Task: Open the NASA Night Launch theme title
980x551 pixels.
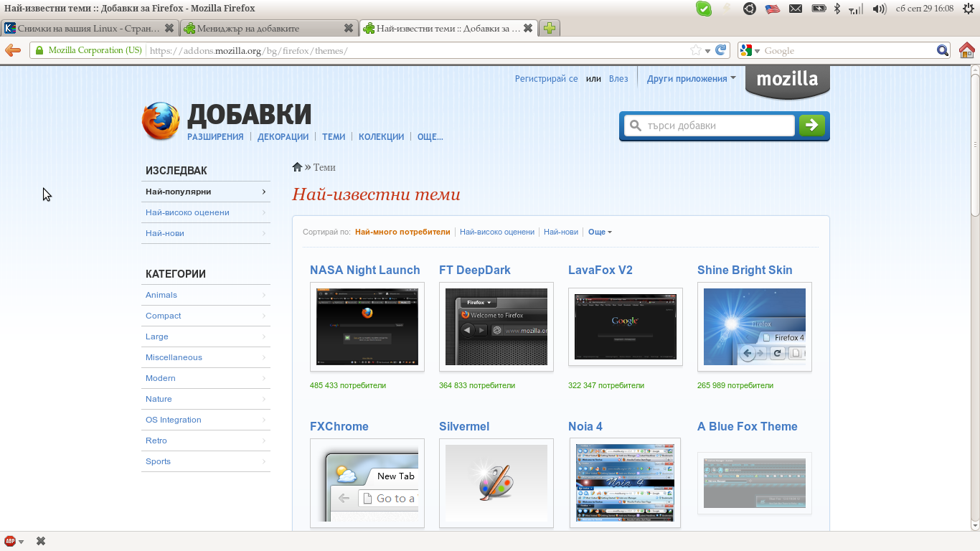Action: (365, 270)
